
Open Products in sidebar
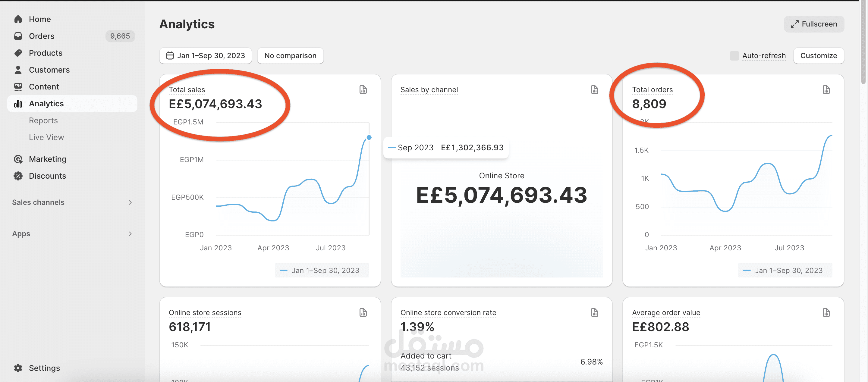tap(72, 53)
